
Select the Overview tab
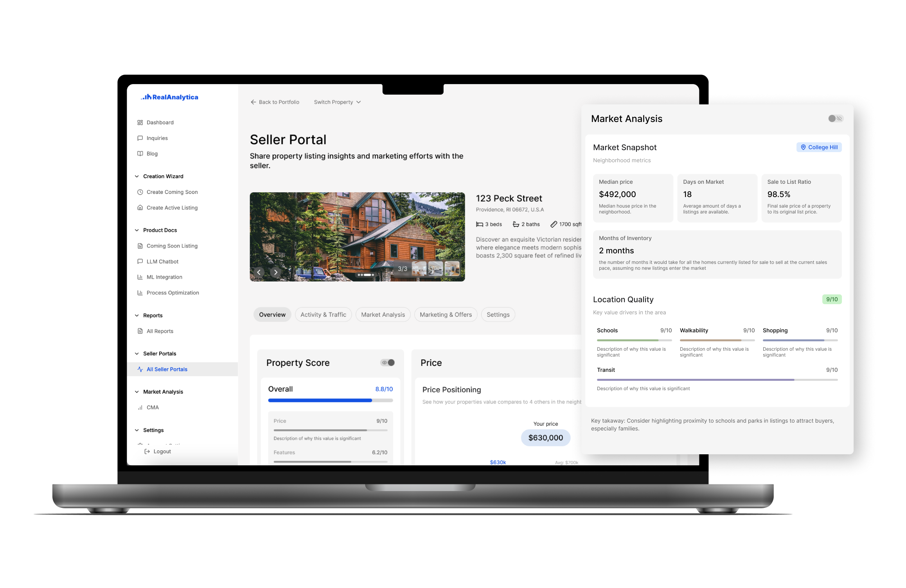pos(272,315)
